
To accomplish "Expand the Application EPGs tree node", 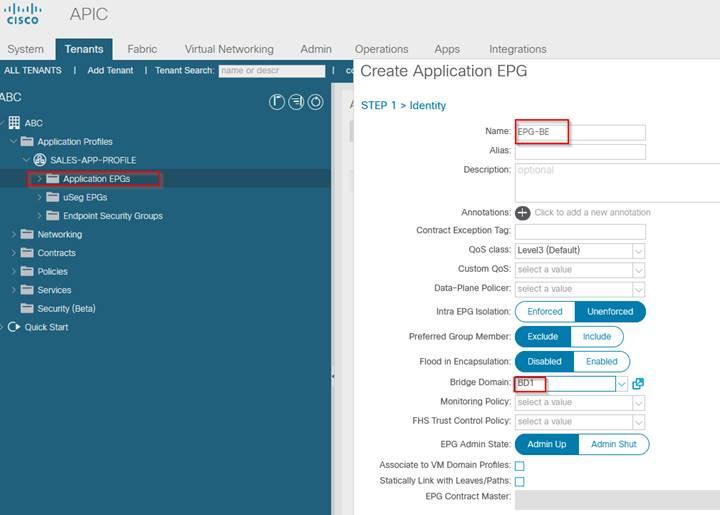I will click(39, 179).
